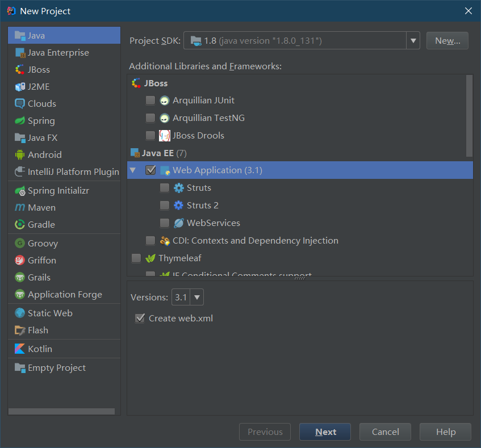This screenshot has height=448, width=481.
Task: Check the JBoss Drools checkbox
Action: click(x=150, y=136)
